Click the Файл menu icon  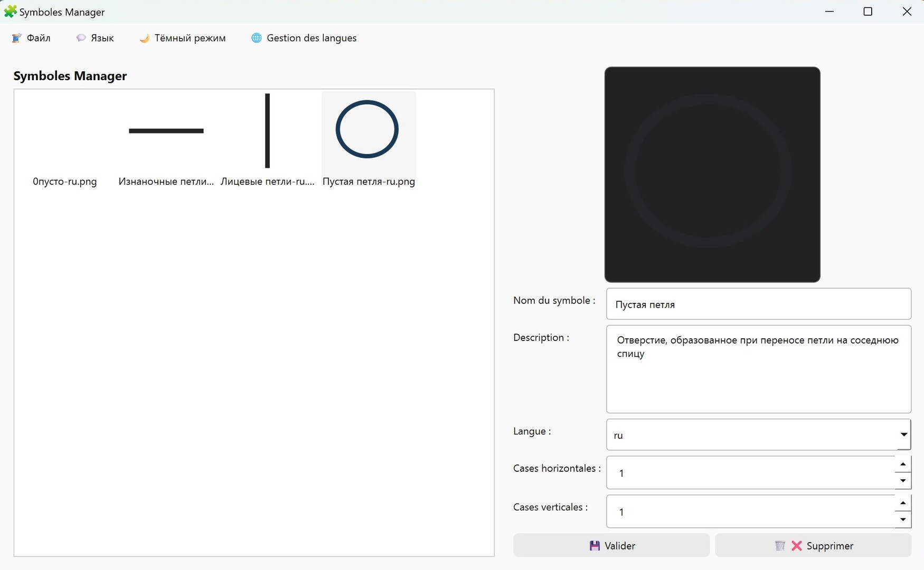pos(16,38)
